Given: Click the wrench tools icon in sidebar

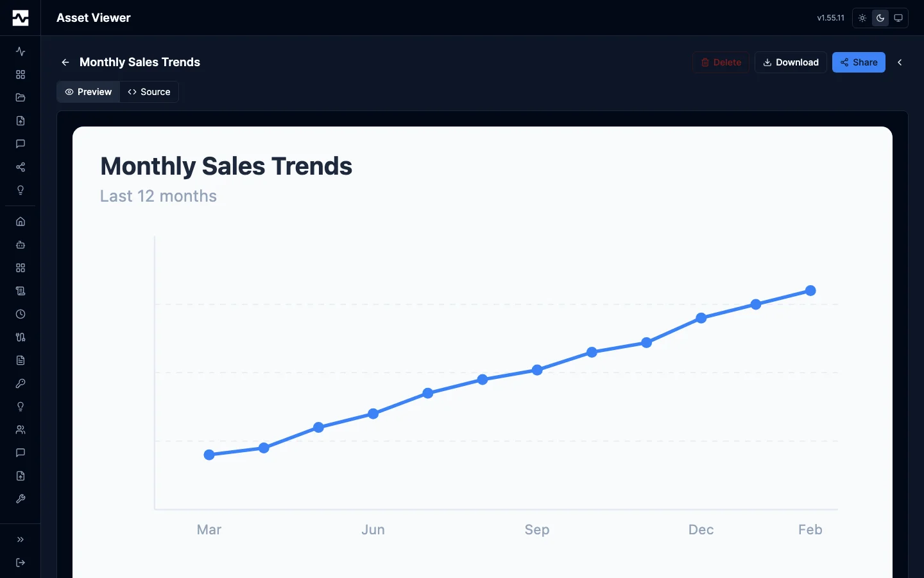Looking at the screenshot, I should point(21,499).
